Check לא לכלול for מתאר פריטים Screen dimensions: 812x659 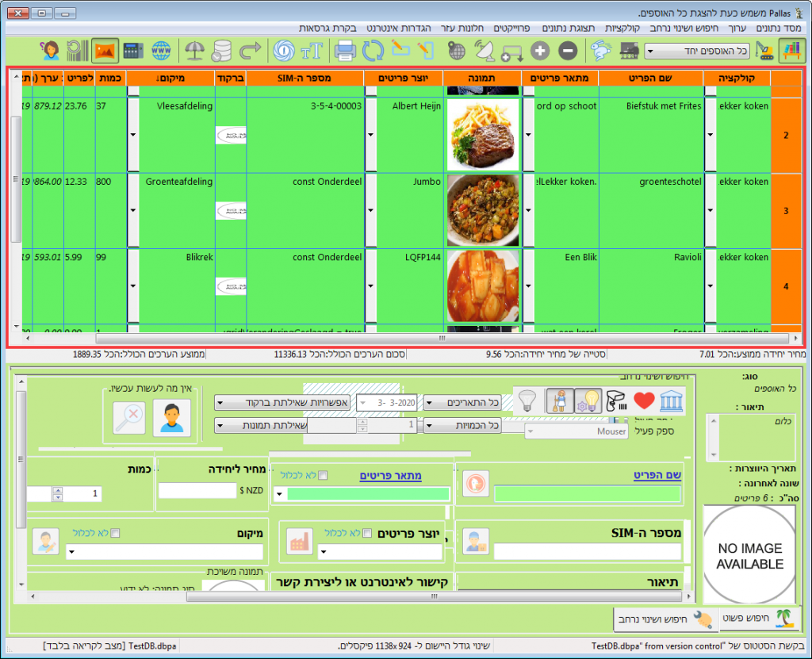[323, 476]
